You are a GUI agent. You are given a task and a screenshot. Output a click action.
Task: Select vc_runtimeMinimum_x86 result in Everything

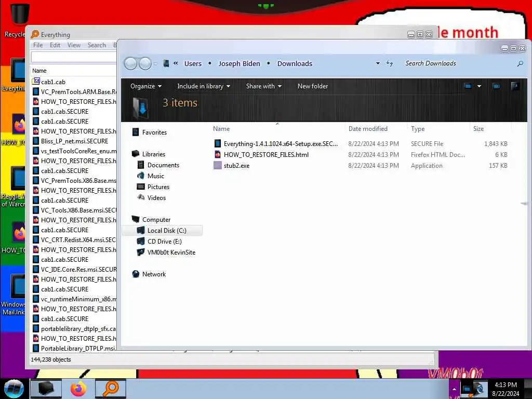click(79, 299)
